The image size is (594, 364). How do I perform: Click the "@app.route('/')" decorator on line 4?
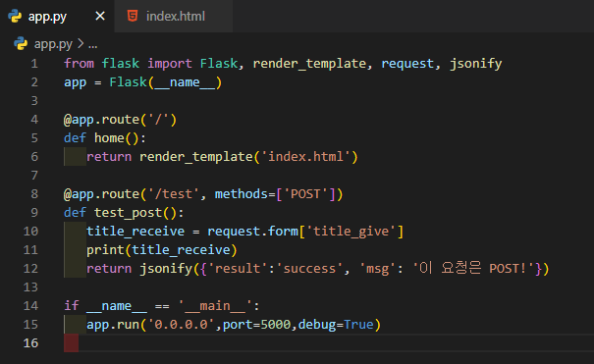click(120, 120)
